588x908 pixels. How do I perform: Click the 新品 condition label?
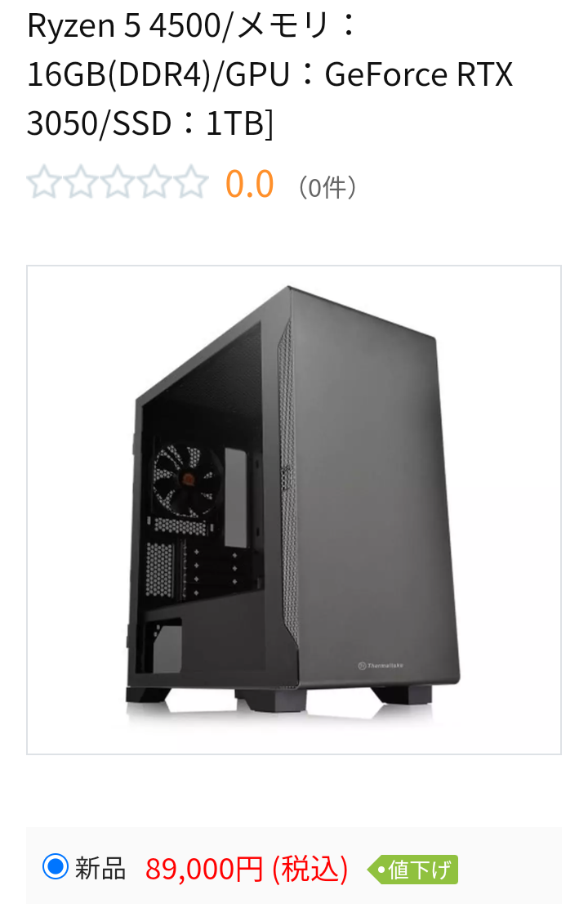click(x=100, y=869)
